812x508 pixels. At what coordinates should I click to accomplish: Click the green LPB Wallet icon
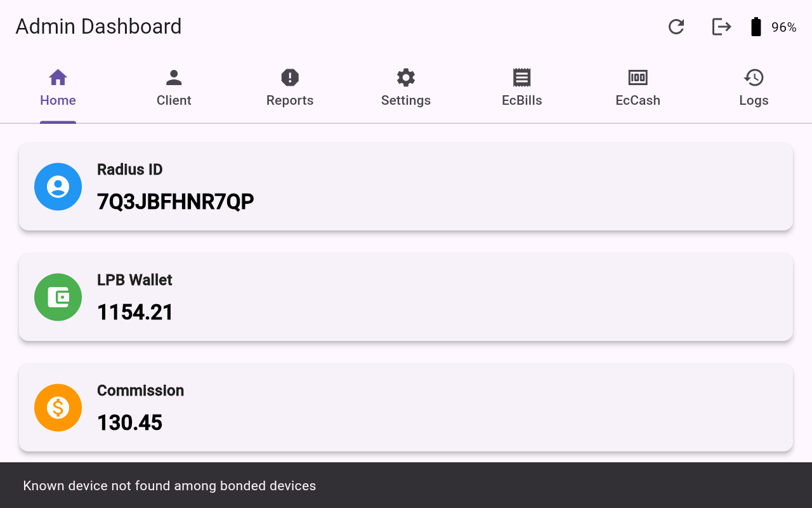click(x=58, y=297)
